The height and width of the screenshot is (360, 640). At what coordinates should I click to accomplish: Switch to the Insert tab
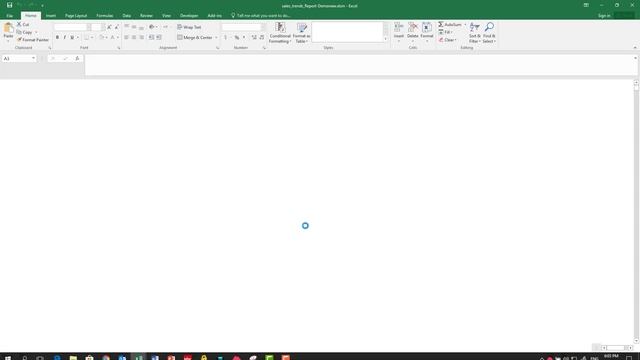(x=51, y=16)
